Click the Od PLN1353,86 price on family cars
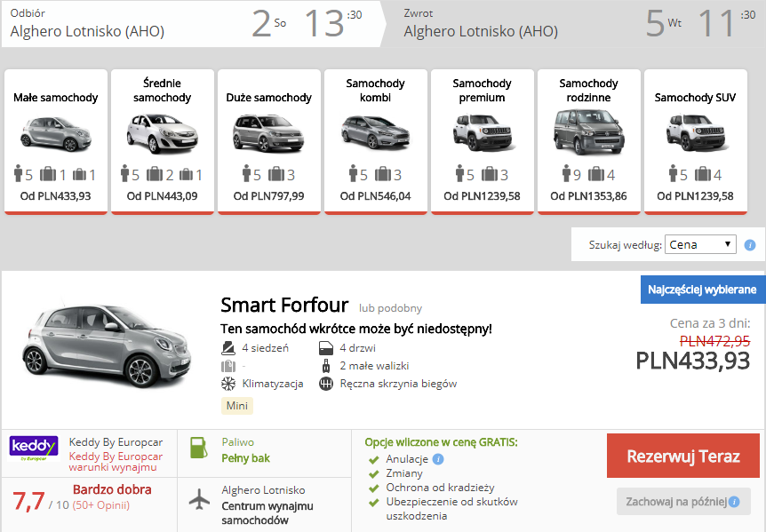The image size is (766, 532). point(588,196)
